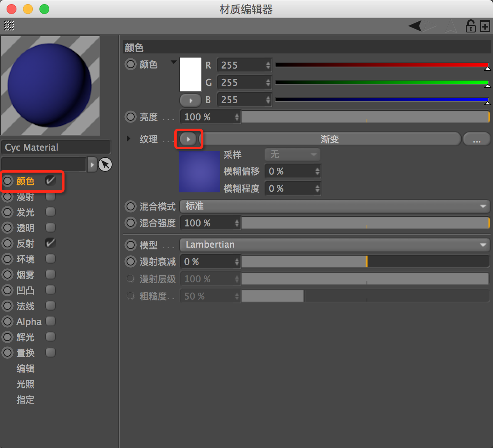493x448 pixels.
Task: Expand the 纹理 disclosure triangle
Action: pyautogui.click(x=129, y=139)
